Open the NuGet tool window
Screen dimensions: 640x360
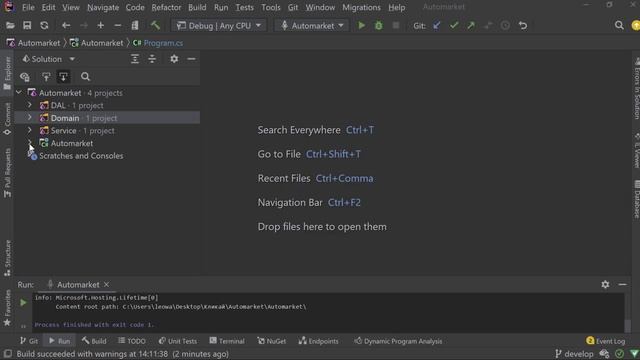tap(271, 341)
